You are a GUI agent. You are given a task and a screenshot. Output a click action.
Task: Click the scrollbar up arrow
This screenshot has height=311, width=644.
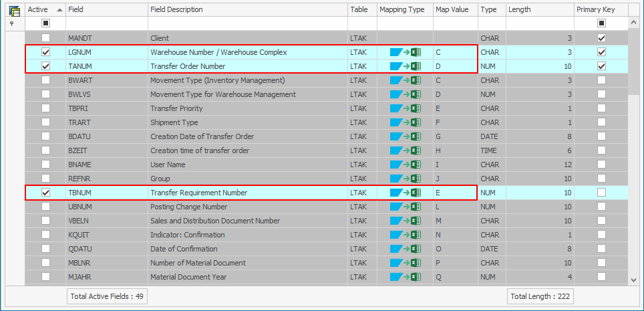[633, 23]
